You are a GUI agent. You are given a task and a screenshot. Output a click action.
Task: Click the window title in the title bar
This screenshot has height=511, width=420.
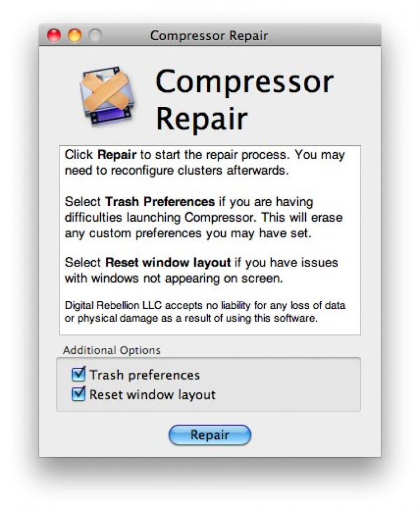pyautogui.click(x=209, y=36)
